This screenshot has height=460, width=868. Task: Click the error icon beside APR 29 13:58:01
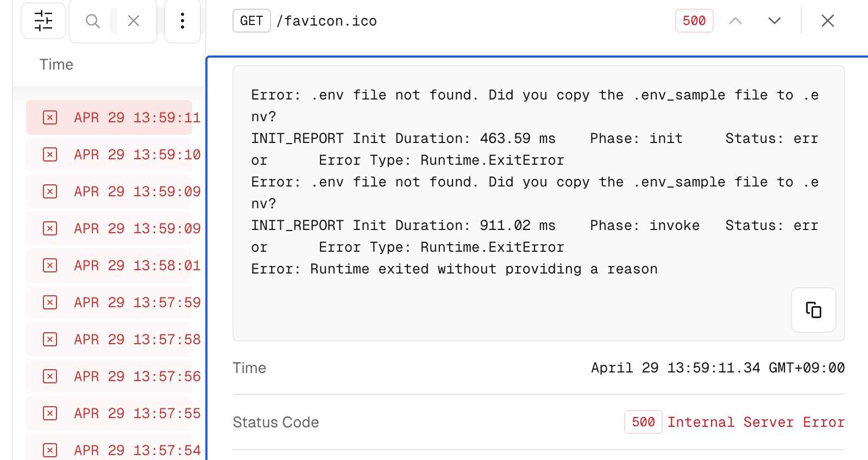coord(49,265)
